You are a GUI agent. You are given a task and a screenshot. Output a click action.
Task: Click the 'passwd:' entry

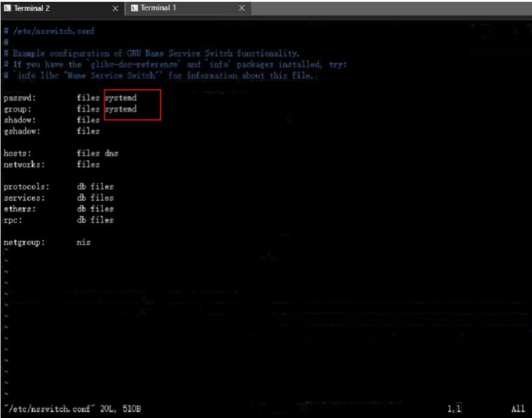20,98
